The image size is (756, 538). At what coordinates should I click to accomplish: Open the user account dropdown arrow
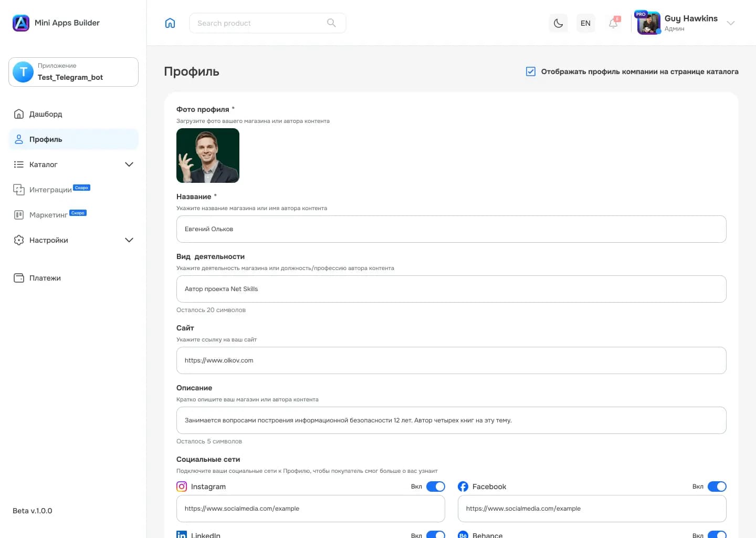(730, 23)
